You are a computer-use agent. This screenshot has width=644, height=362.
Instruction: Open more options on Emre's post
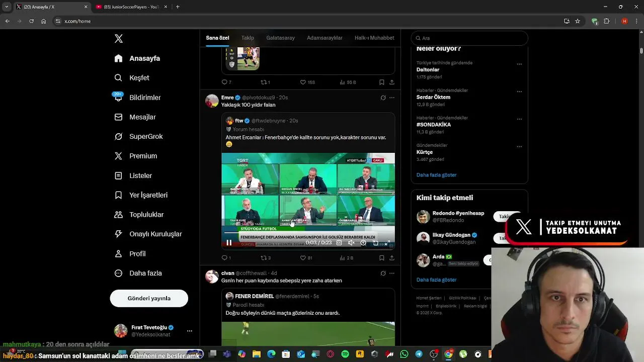[x=392, y=98]
